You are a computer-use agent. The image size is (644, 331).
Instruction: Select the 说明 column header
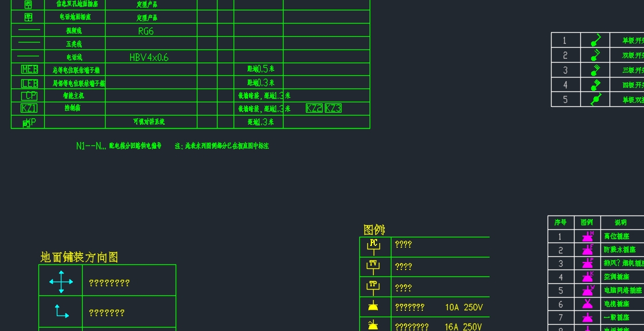pyautogui.click(x=620, y=222)
